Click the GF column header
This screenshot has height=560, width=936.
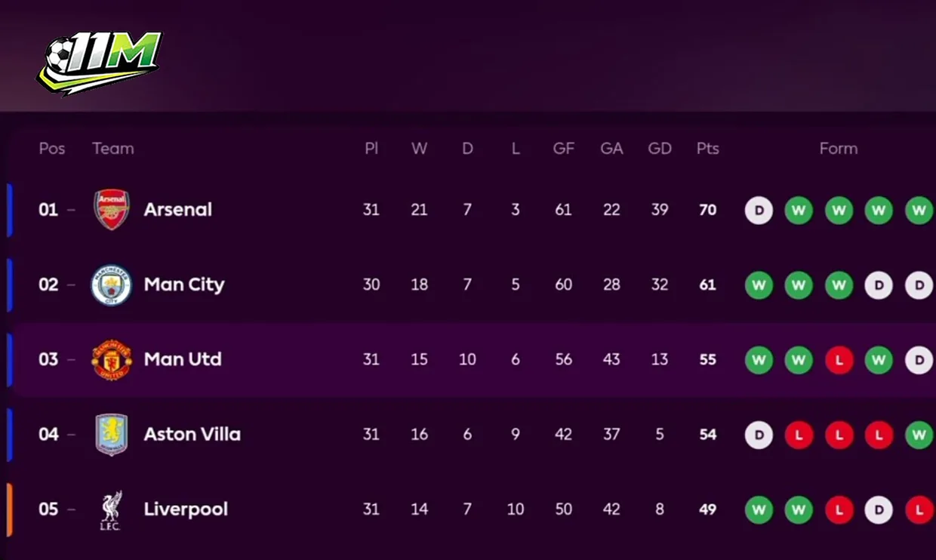(564, 149)
